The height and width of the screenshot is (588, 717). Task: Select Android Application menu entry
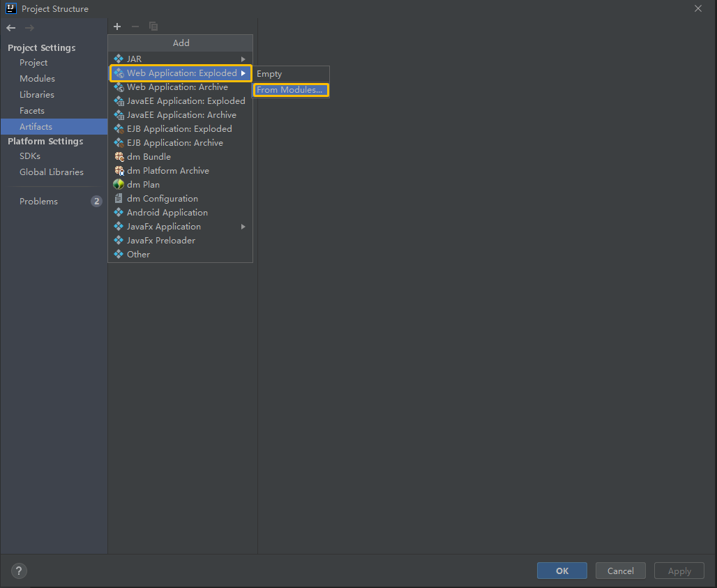(181, 212)
